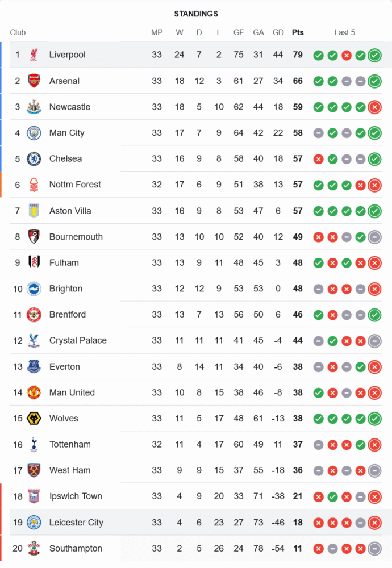This screenshot has height=568, width=392.
Task: Open the Leicester City team link
Action: coord(76,523)
